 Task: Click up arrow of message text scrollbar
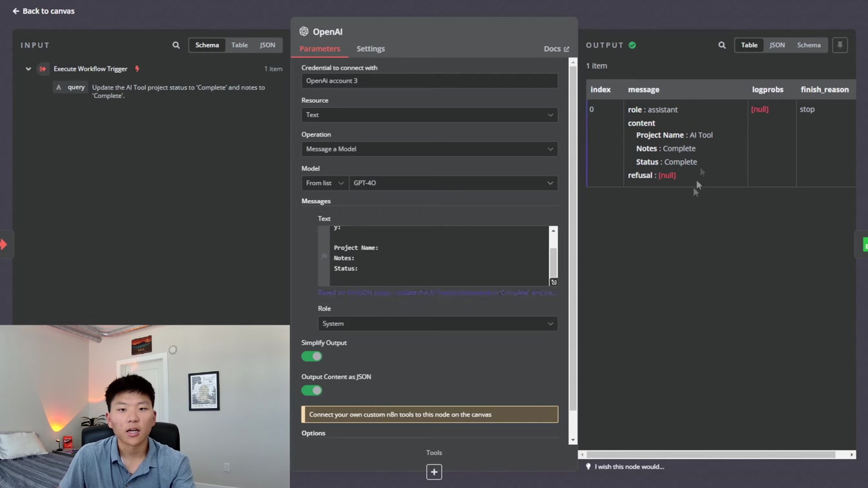coord(553,230)
